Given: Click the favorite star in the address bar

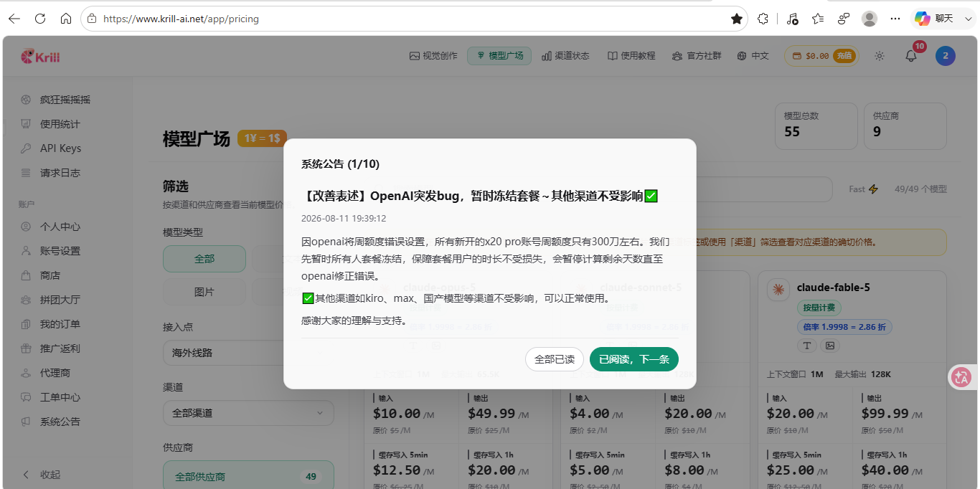Looking at the screenshot, I should click(737, 19).
